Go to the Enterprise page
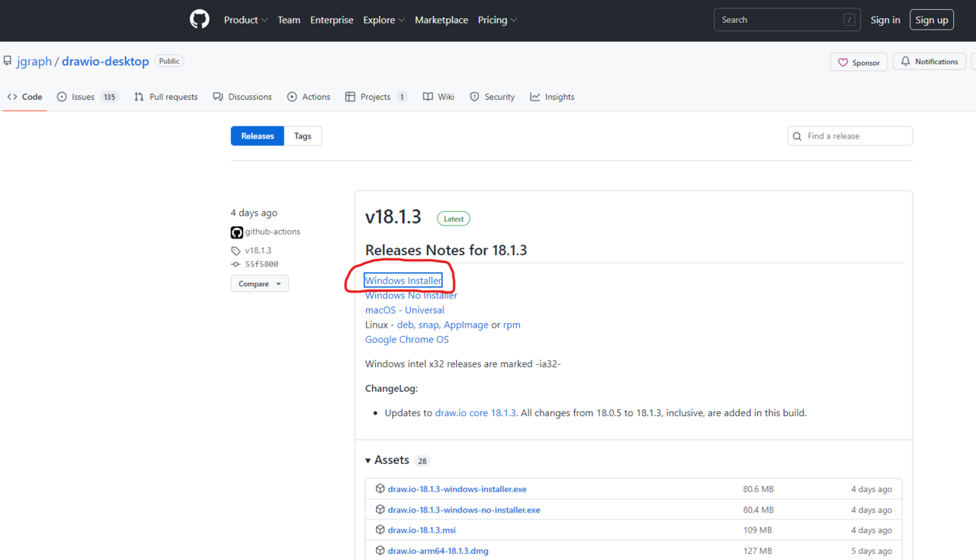Viewport: 976px width, 560px height. click(332, 20)
